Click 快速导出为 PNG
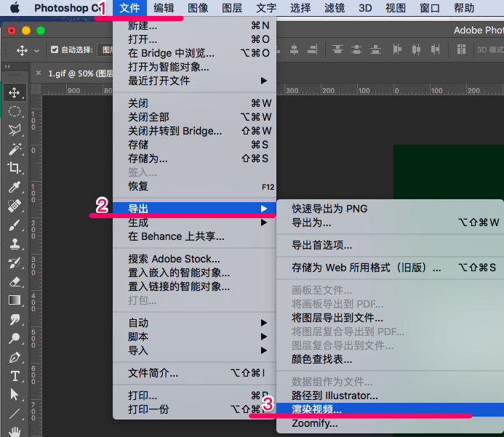 (x=329, y=209)
